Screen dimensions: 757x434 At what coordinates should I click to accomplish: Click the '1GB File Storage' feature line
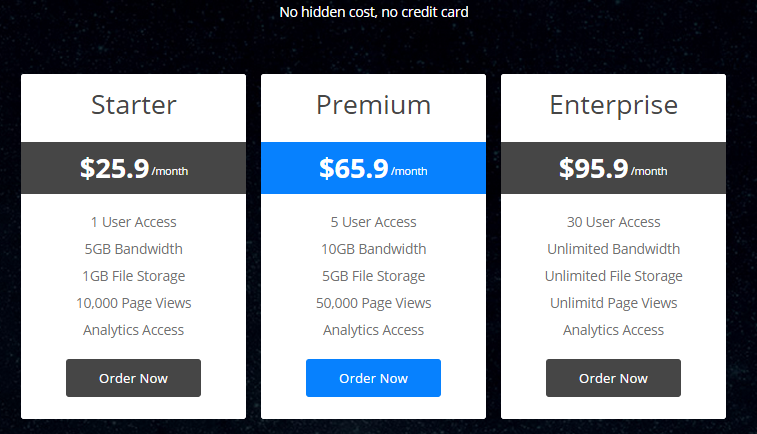click(134, 276)
